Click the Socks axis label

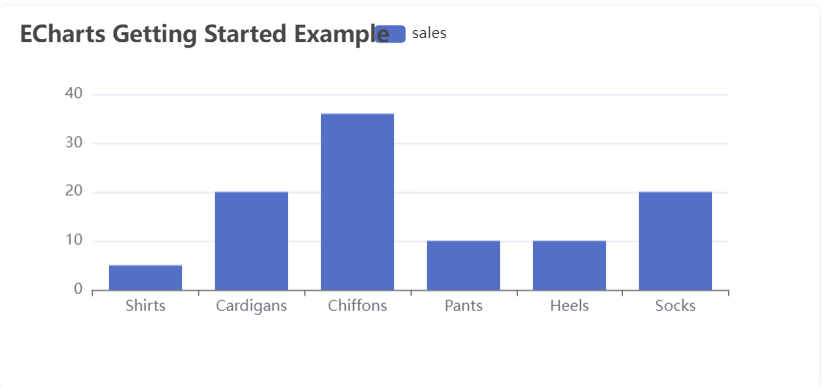coord(675,306)
